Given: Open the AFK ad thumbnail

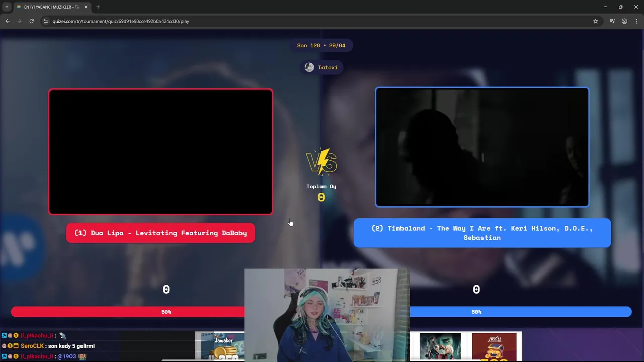Looking at the screenshot, I should [494, 346].
